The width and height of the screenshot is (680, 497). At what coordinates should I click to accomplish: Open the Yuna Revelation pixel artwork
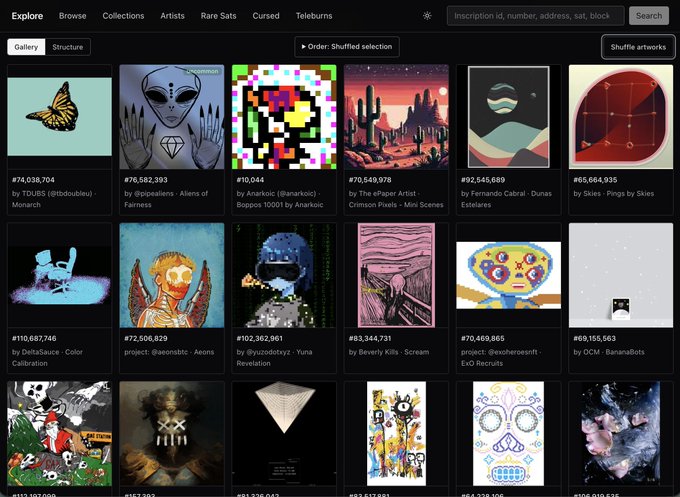[x=284, y=275]
